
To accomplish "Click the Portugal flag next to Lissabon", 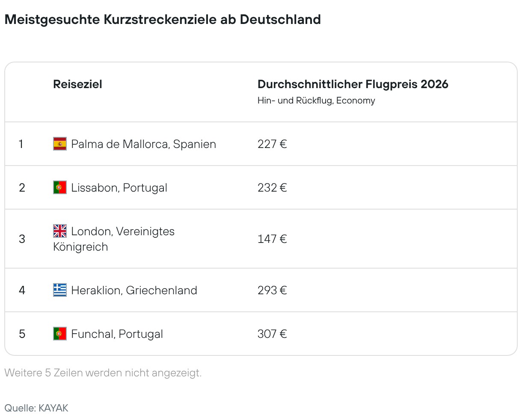I will point(60,187).
